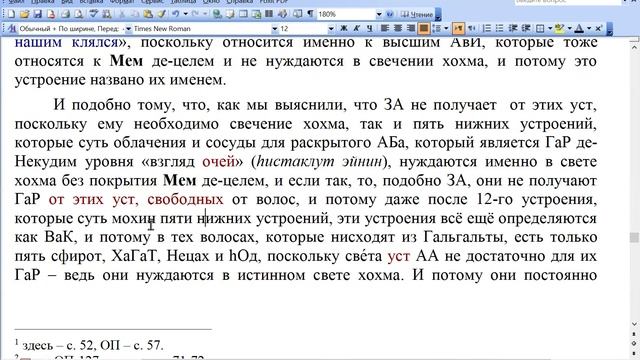Open border style dropdown arrow

[x=550, y=28]
